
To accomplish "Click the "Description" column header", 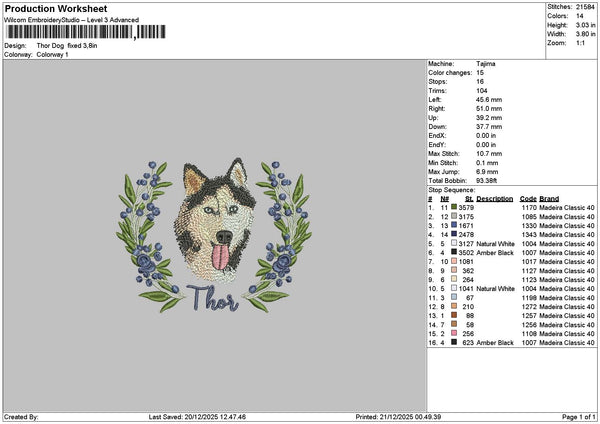I will pyautogui.click(x=494, y=199).
